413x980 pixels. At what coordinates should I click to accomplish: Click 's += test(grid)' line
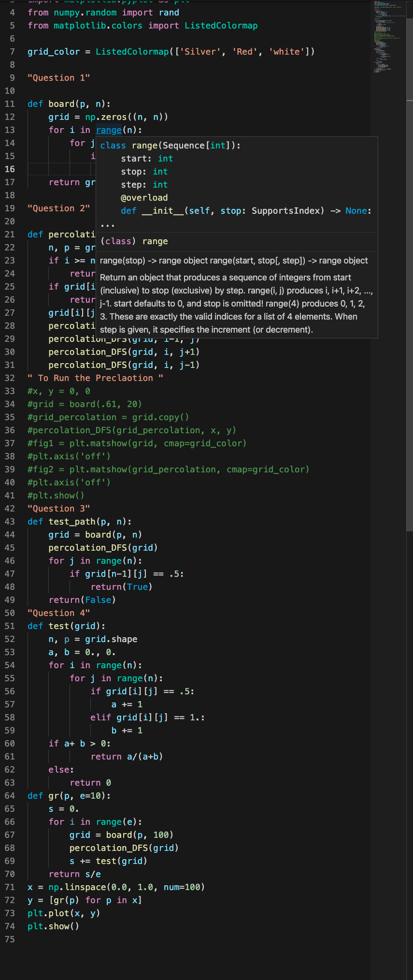coord(108,861)
